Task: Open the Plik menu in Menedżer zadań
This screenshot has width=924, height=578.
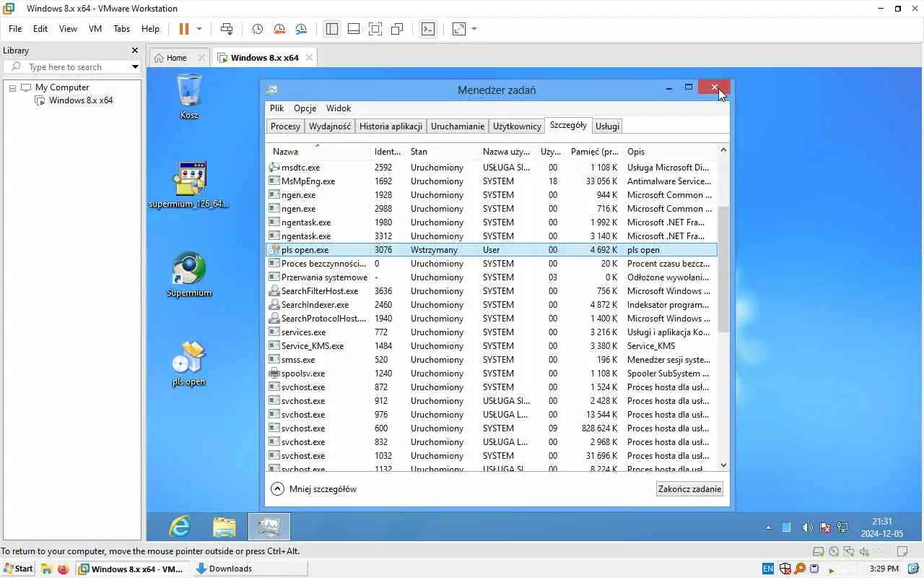Action: (x=277, y=108)
